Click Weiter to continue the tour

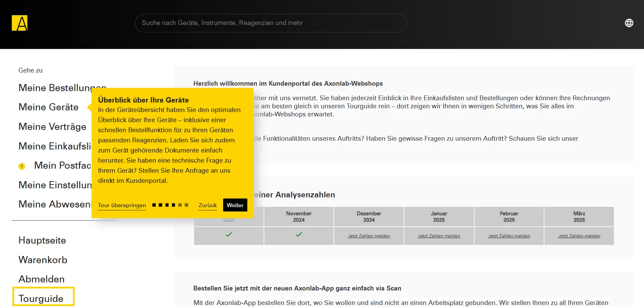(x=235, y=205)
